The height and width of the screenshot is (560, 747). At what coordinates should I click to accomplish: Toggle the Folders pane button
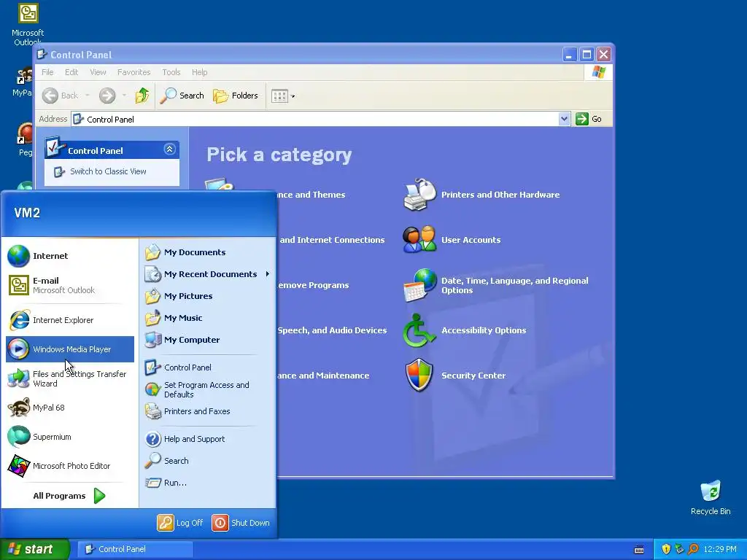tap(236, 96)
